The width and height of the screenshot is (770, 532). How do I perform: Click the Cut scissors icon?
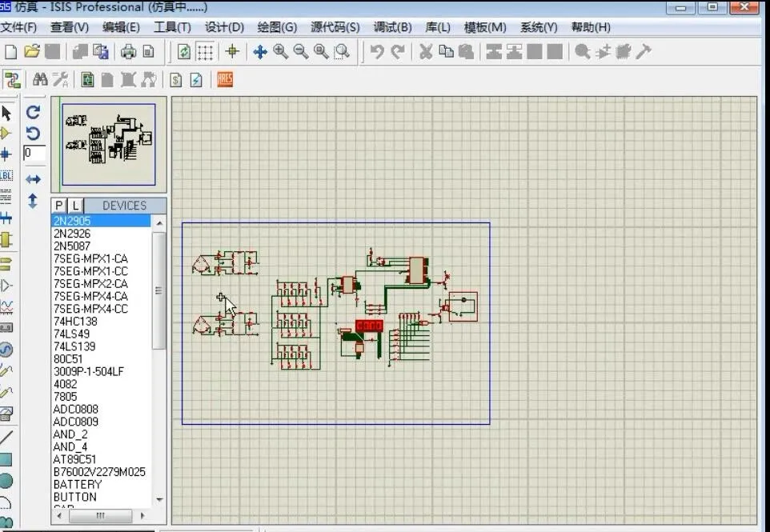point(426,51)
